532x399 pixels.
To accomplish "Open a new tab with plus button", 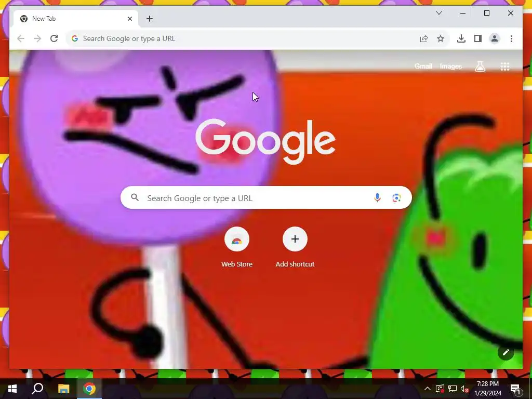I will coord(150,19).
